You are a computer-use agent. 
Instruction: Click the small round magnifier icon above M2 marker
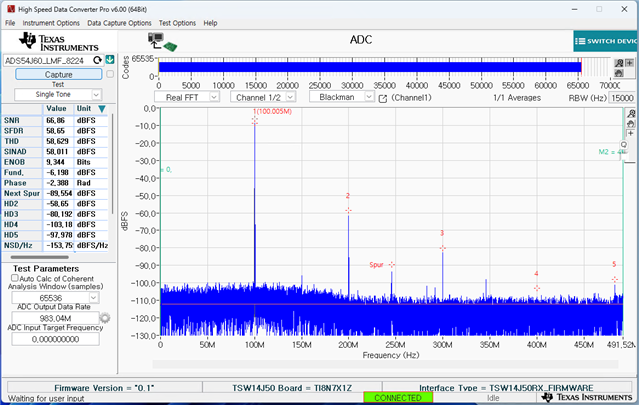[x=624, y=145]
